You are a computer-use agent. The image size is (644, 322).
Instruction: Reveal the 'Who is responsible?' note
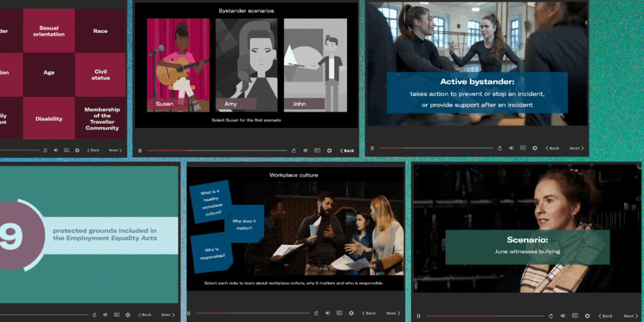click(212, 254)
